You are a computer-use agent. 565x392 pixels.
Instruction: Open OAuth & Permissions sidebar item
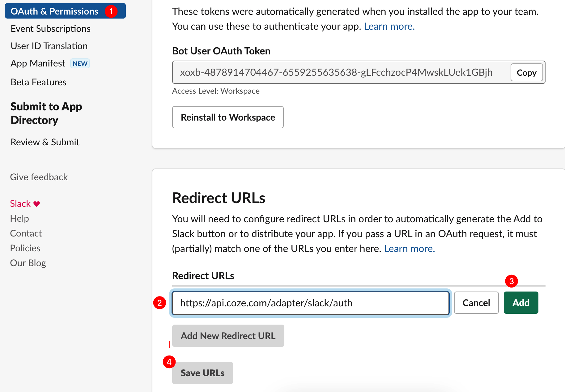click(65, 11)
